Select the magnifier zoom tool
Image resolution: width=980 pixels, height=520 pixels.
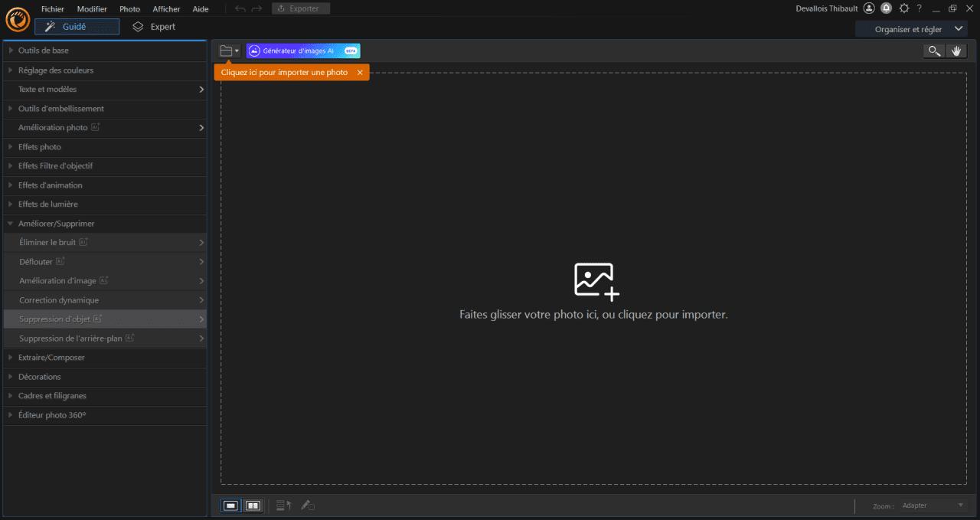[934, 51]
